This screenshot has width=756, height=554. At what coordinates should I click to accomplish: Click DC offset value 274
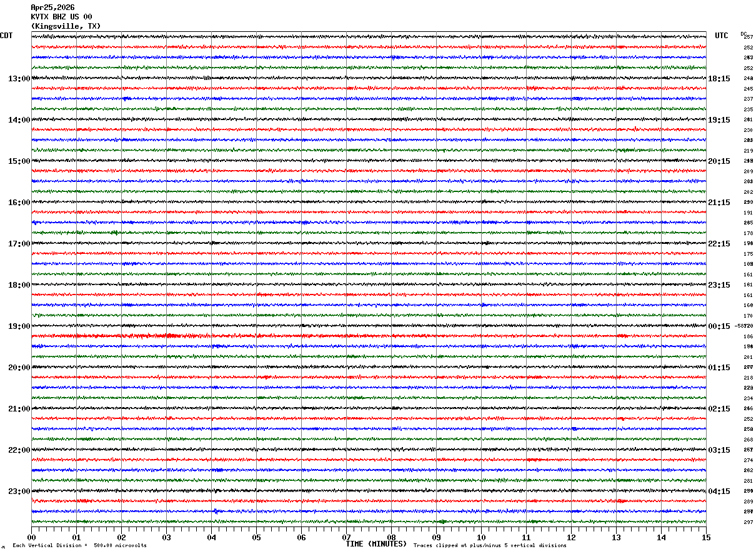click(748, 460)
